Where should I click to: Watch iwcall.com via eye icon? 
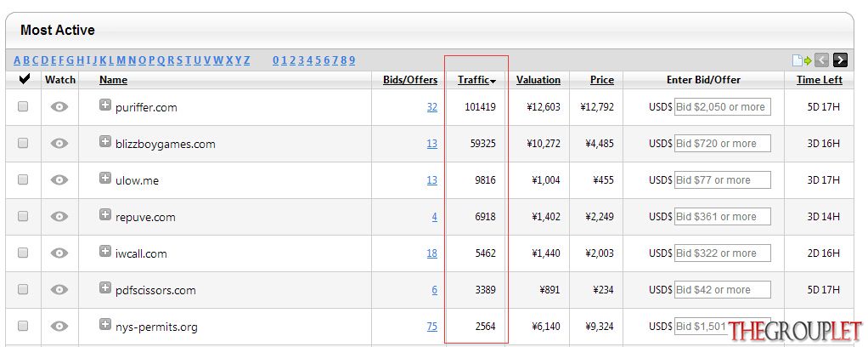[59, 253]
